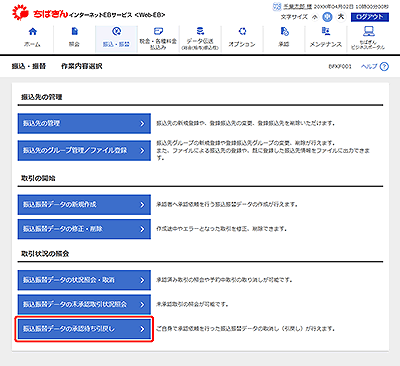The height and width of the screenshot is (366, 400).
Task: Set text size to 小
Action: pyautogui.click(x=315, y=17)
